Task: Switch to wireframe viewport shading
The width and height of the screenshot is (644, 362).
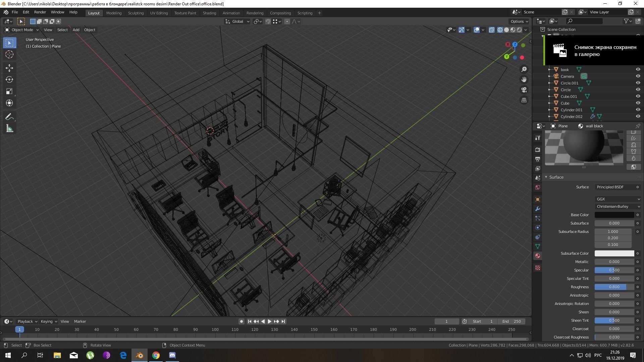Action: pos(500,30)
